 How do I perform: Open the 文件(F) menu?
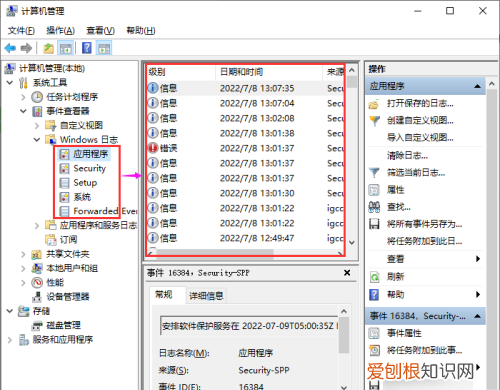pos(21,31)
